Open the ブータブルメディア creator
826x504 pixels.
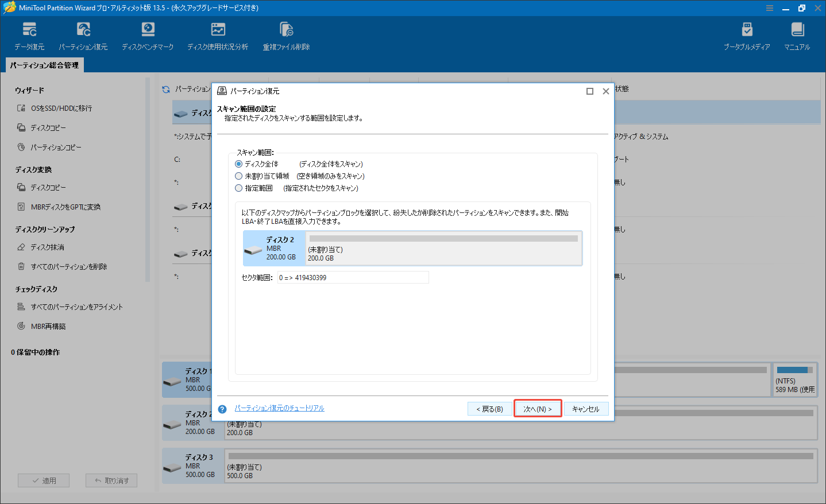click(x=747, y=34)
